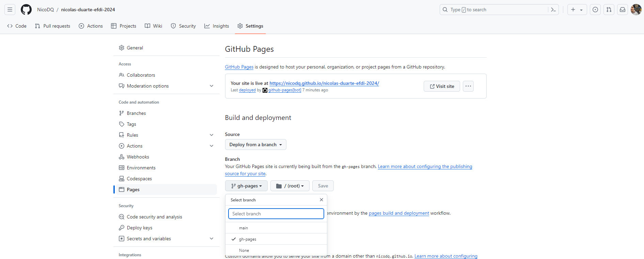The height and width of the screenshot is (259, 644).
Task: Expand Moderation options chevron
Action: tap(211, 86)
